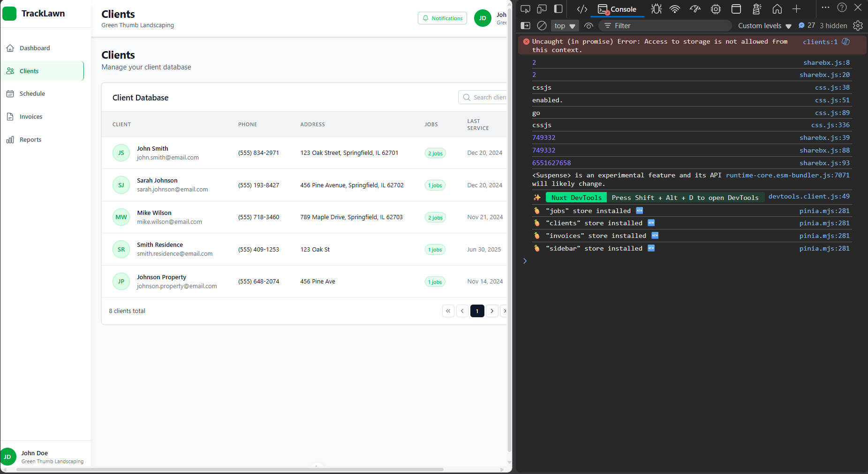Click the Nuxt DevTools green label

576,198
